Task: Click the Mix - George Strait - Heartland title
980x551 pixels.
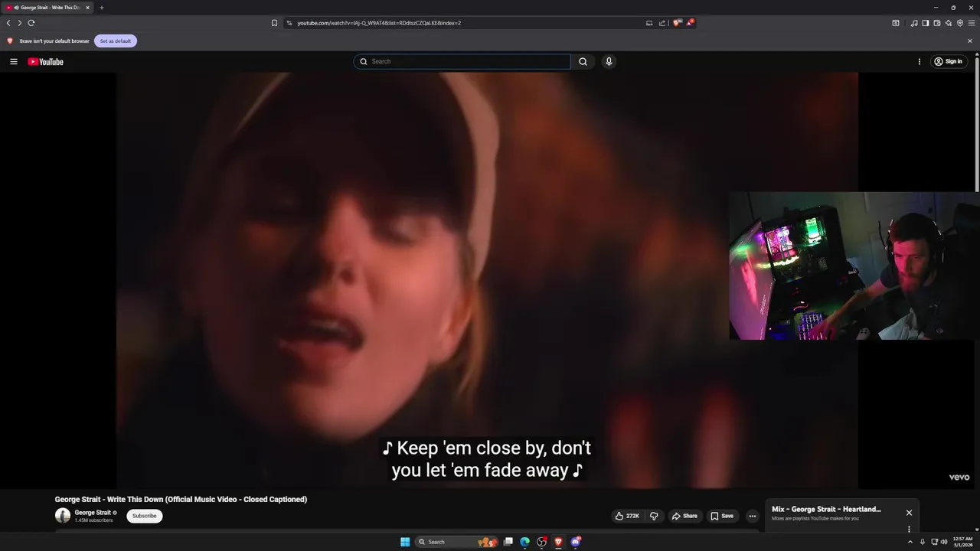Action: (x=826, y=509)
